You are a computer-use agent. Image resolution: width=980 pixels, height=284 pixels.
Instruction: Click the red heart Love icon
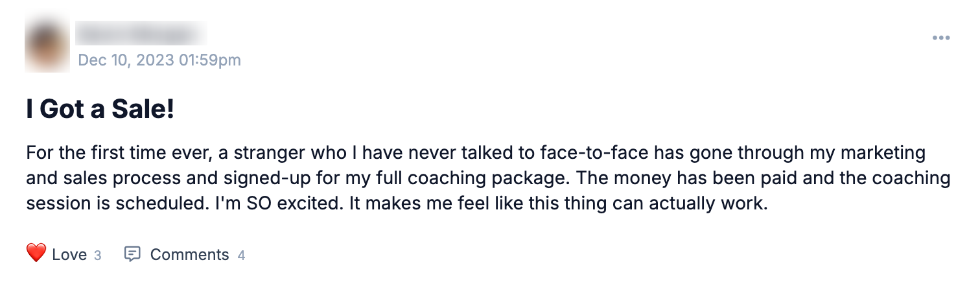36,254
